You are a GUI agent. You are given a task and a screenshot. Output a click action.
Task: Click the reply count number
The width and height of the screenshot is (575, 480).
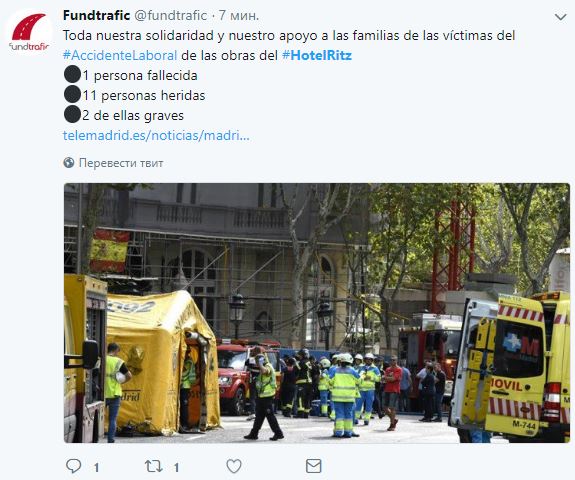click(96, 467)
